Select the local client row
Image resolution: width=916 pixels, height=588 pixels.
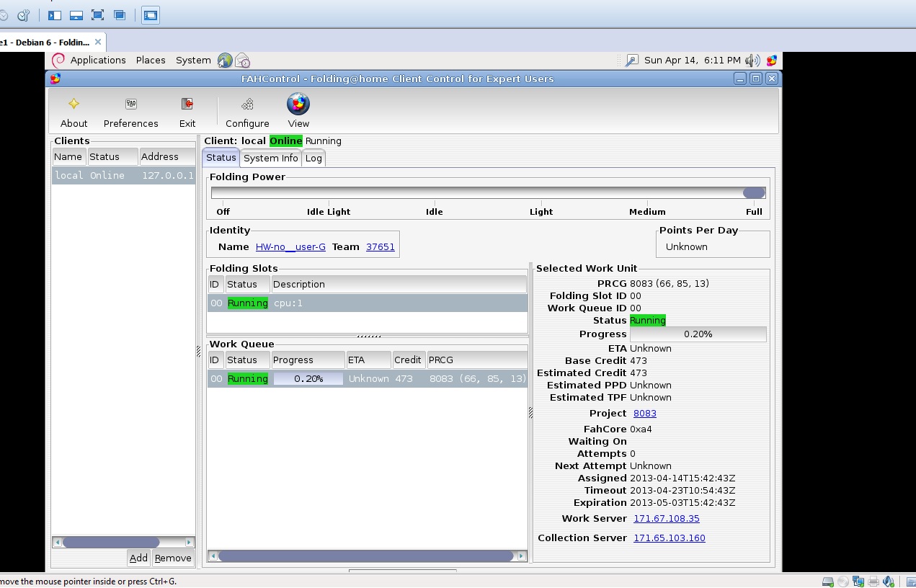(123, 175)
